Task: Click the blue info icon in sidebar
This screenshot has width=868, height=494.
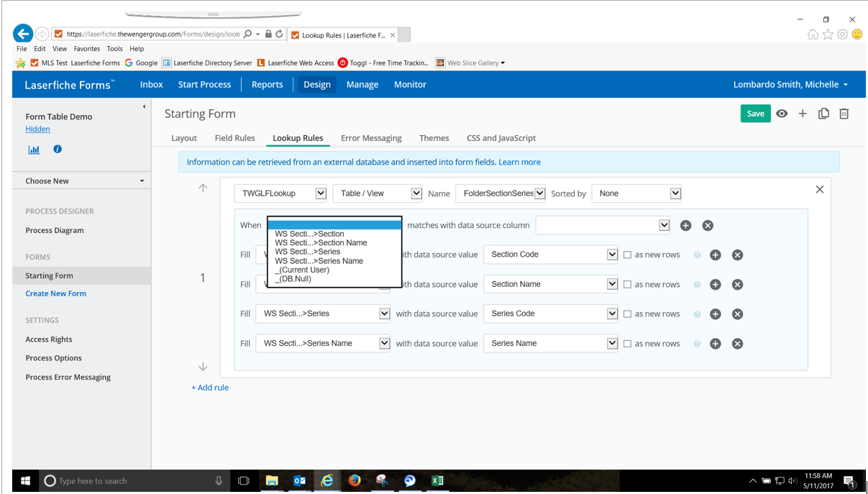Action: (x=58, y=149)
